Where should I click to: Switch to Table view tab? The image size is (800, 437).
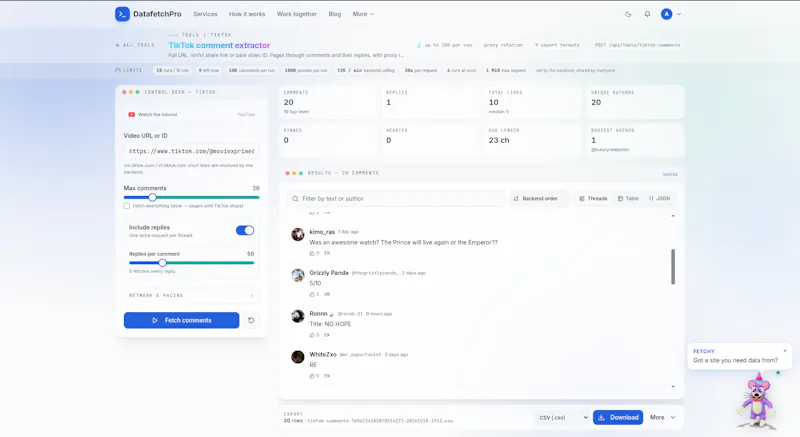click(x=628, y=199)
